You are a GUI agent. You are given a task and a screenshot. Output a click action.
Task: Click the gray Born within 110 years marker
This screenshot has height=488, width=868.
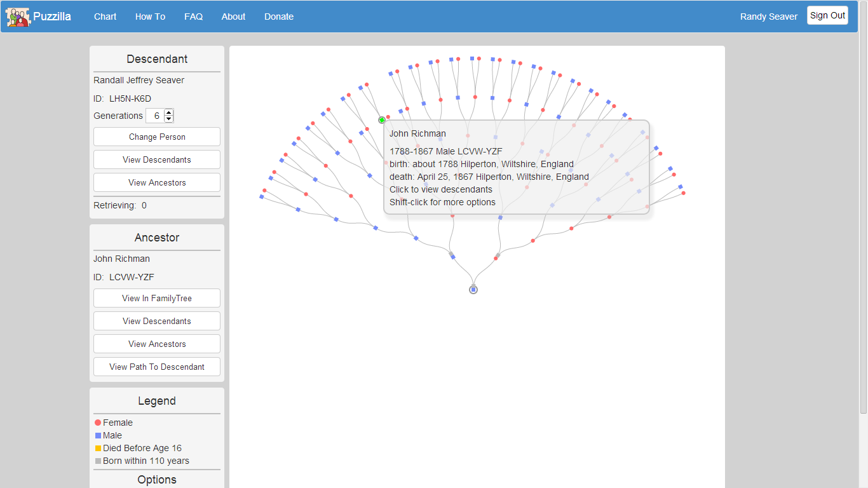coord(97,461)
